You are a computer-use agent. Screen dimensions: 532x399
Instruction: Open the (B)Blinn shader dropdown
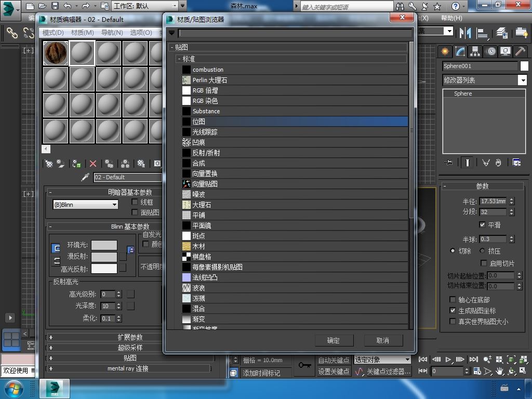coord(86,205)
